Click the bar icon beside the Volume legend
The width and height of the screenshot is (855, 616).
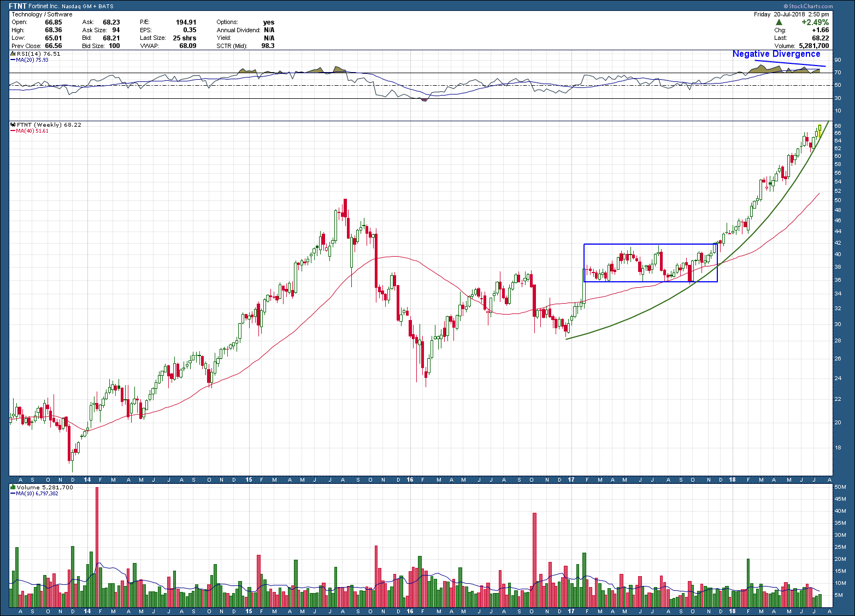(x=13, y=487)
